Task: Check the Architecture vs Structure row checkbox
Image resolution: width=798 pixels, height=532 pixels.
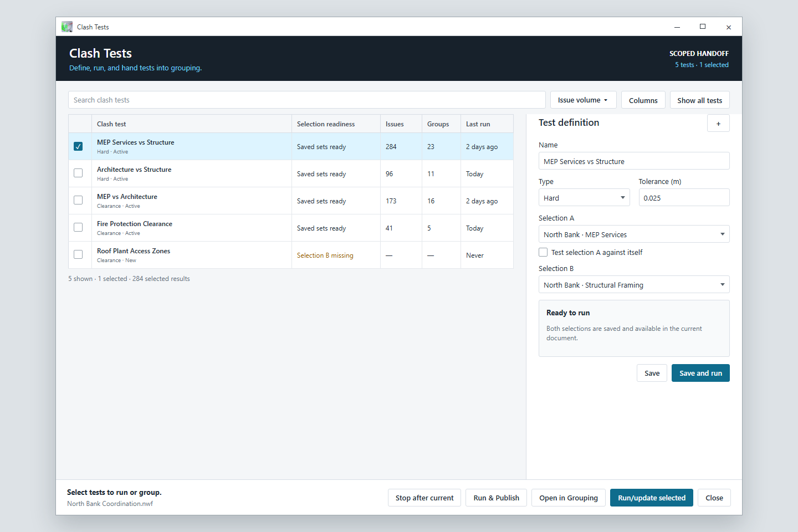Action: 78,173
